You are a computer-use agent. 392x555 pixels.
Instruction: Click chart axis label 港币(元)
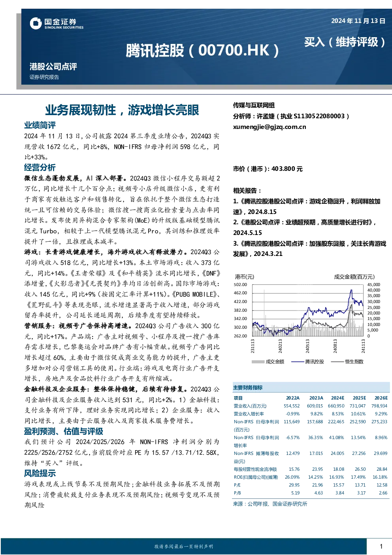click(245, 277)
